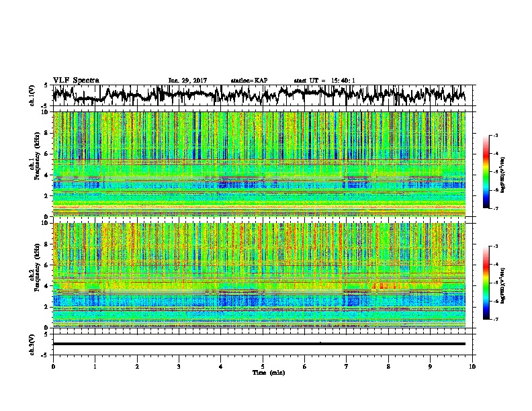532x411 pixels.
Task: Click the "station=KAP" header label
Action: coord(249,81)
